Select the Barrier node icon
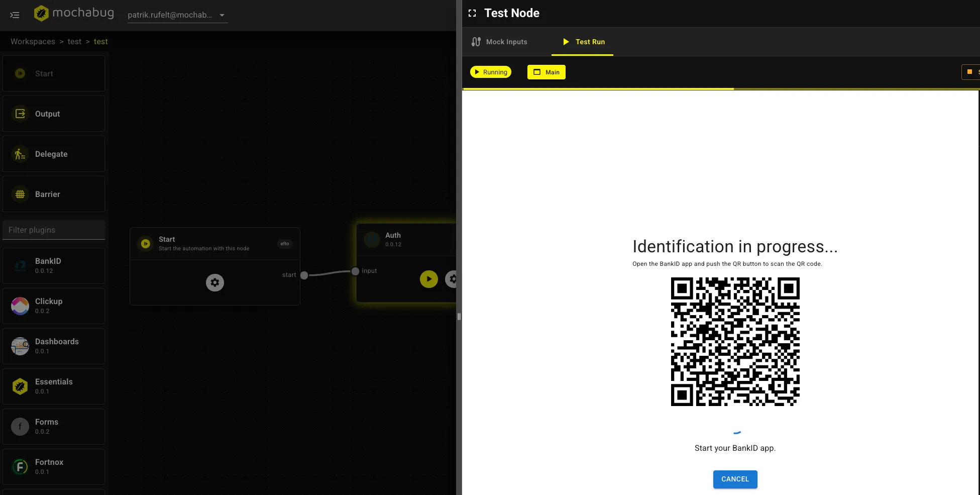This screenshot has height=495, width=980. coord(20,194)
